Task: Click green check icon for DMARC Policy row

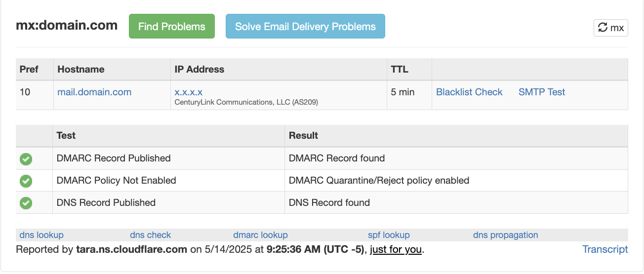Action: tap(26, 181)
